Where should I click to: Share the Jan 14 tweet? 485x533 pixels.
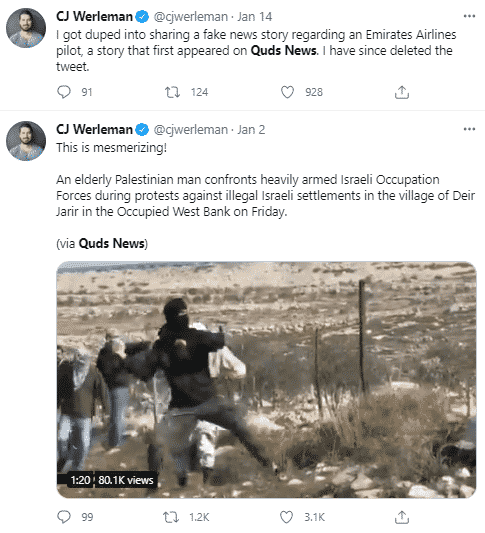(402, 92)
